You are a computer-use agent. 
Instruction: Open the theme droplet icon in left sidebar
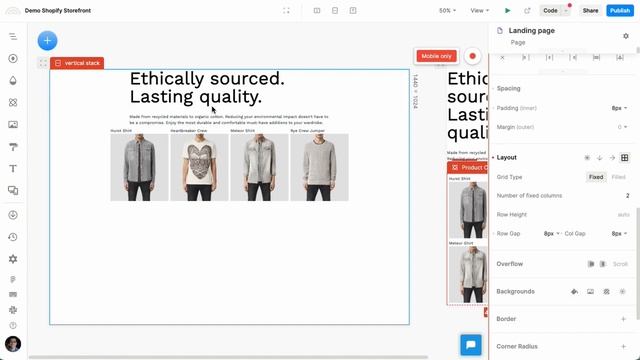(x=13, y=80)
